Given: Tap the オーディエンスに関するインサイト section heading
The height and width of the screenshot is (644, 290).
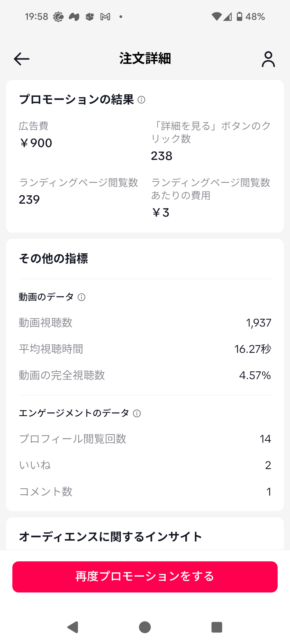Looking at the screenshot, I should tap(110, 537).
